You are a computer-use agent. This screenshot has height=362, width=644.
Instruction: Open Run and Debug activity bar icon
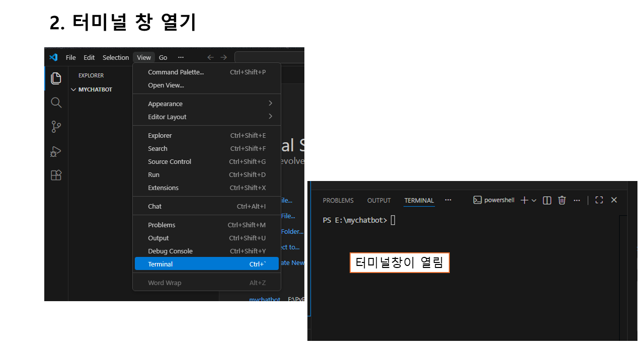pos(56,151)
